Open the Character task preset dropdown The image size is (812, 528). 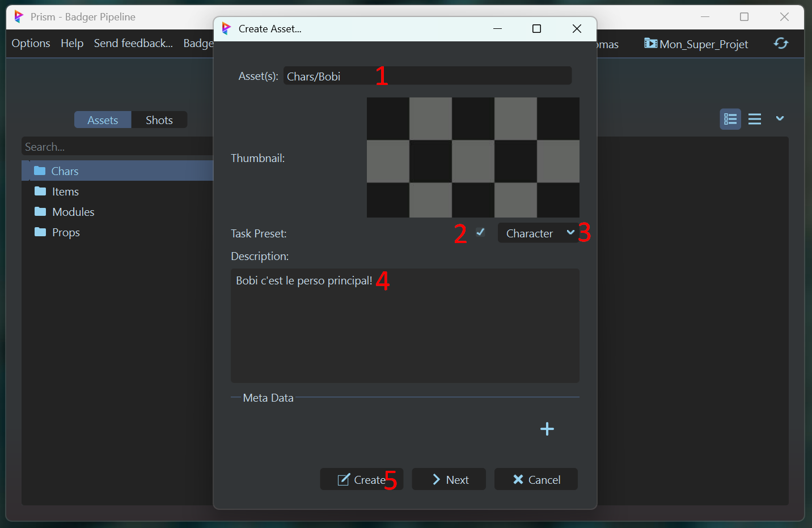(537, 233)
